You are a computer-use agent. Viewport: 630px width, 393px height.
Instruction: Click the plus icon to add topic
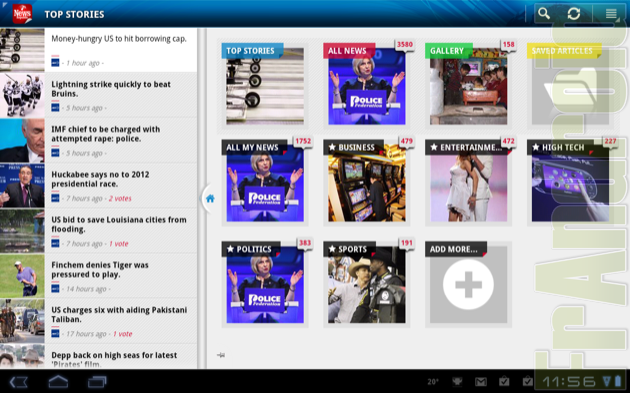pos(468,284)
